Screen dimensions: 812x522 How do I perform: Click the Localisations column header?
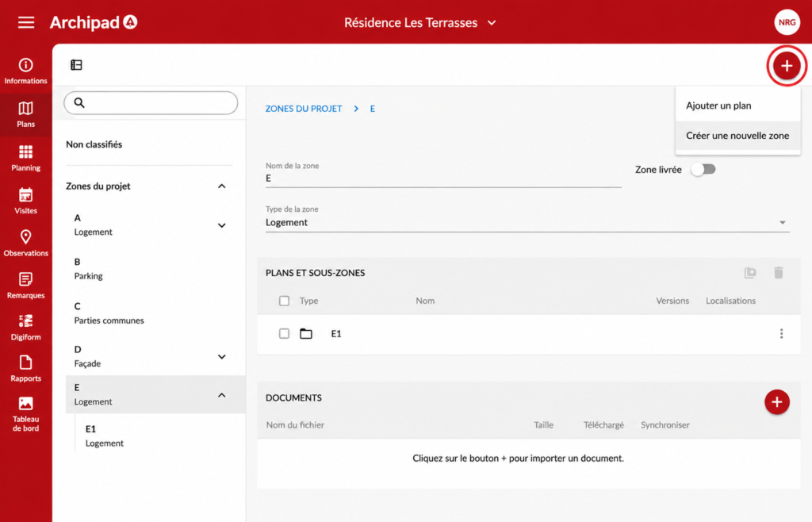coord(730,301)
